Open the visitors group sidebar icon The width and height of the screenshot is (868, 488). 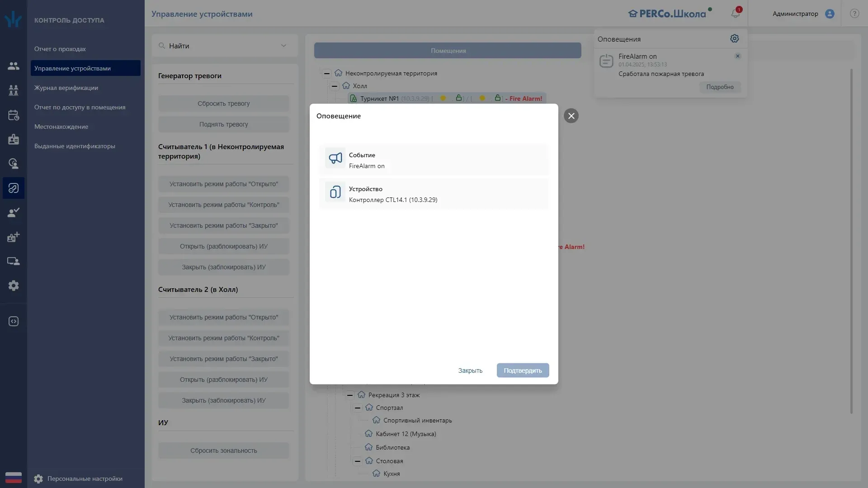(x=14, y=90)
